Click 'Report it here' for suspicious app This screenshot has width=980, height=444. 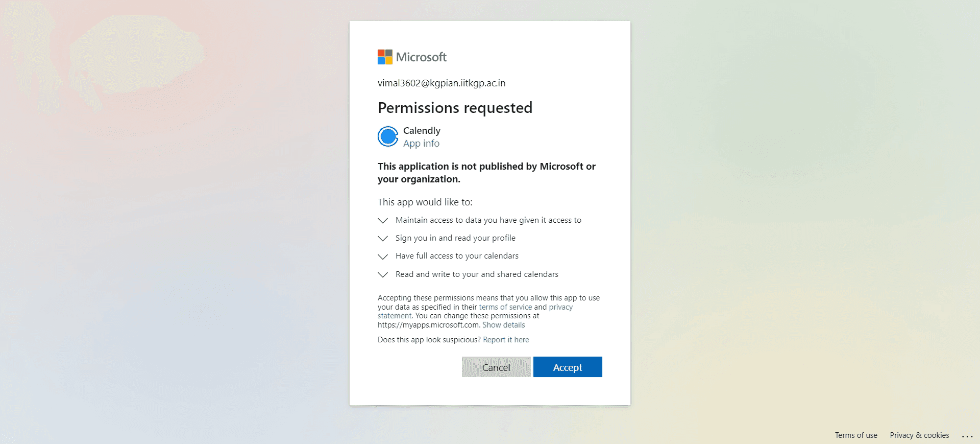(506, 340)
